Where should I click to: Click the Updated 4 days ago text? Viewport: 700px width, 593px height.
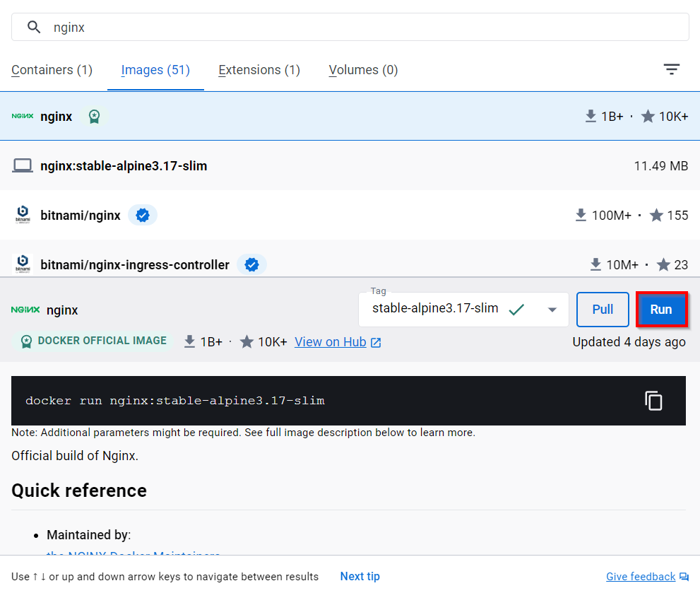click(629, 342)
